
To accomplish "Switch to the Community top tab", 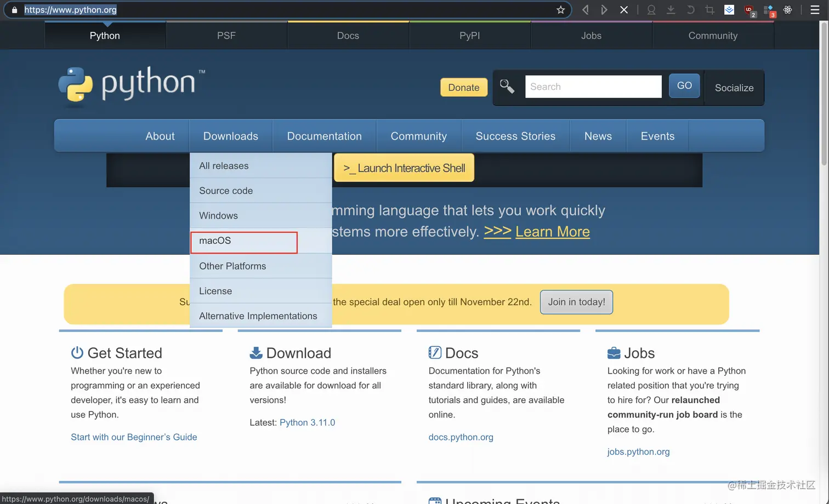I will click(713, 36).
